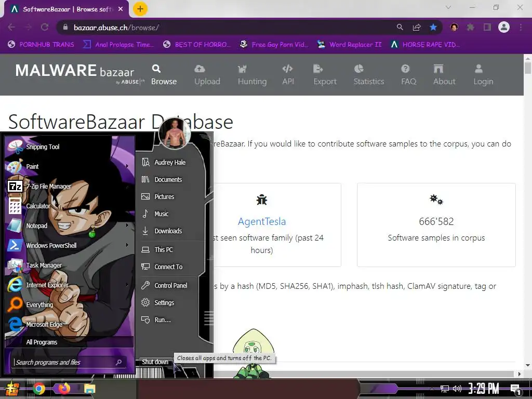Open Browse in MalwareBazaar nav
Image resolution: width=532 pixels, height=399 pixels.
point(164,75)
